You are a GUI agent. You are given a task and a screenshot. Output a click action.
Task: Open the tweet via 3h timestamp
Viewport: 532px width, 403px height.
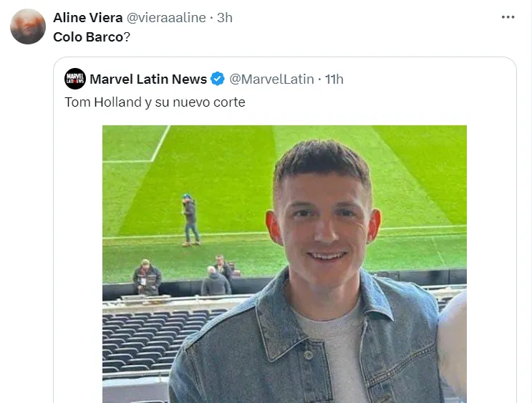coord(225,18)
